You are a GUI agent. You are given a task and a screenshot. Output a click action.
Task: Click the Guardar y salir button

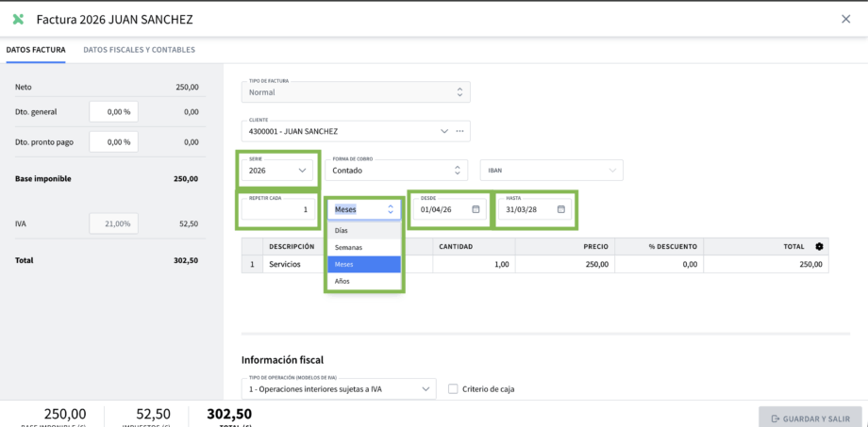[x=809, y=419]
